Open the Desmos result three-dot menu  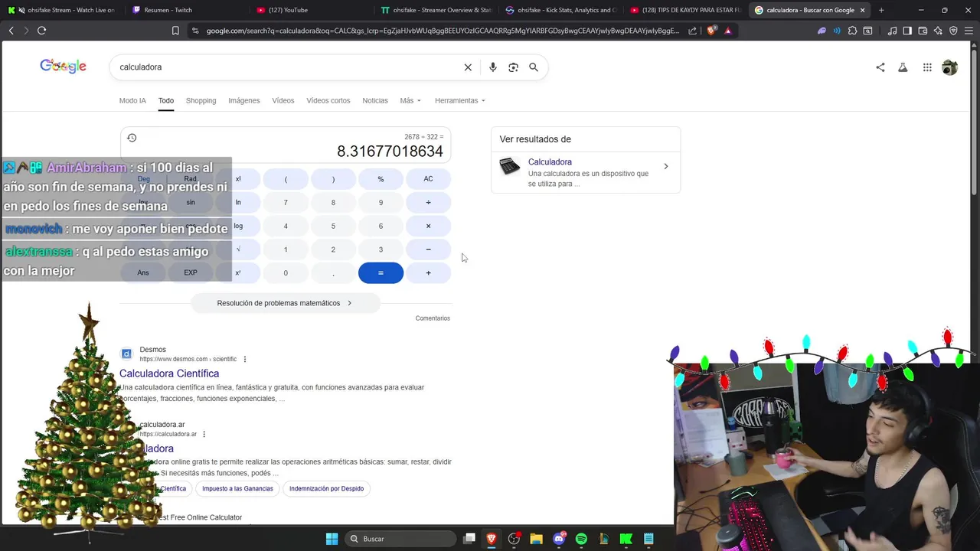(245, 359)
